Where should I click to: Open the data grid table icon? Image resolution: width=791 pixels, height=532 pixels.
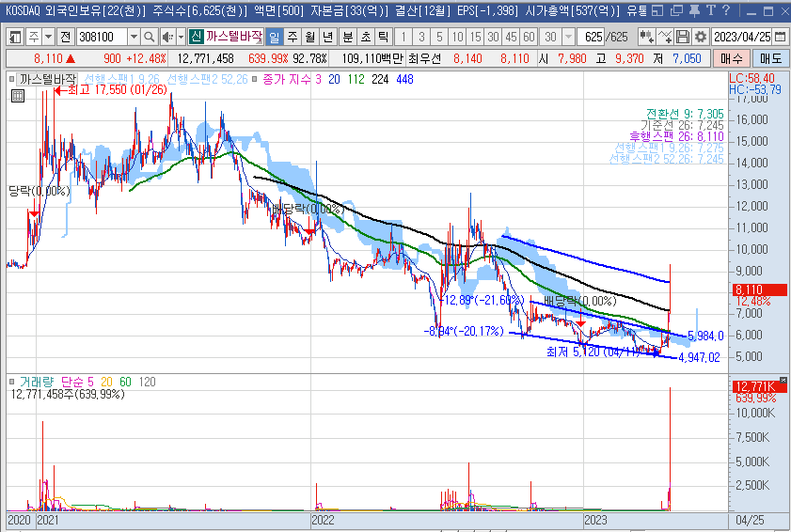pyautogui.click(x=18, y=96)
